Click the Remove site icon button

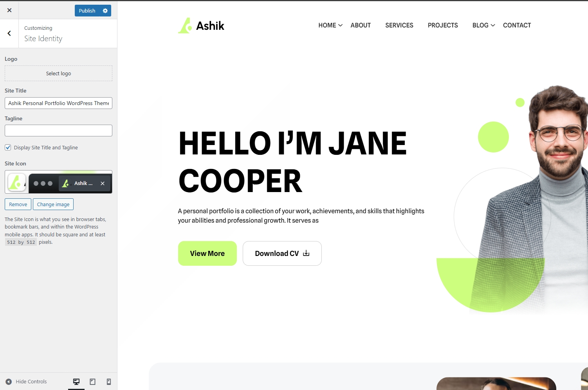18,204
